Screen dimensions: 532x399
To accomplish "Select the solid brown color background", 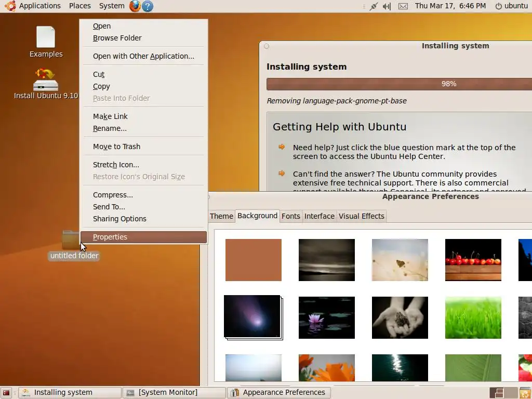I will [254, 260].
